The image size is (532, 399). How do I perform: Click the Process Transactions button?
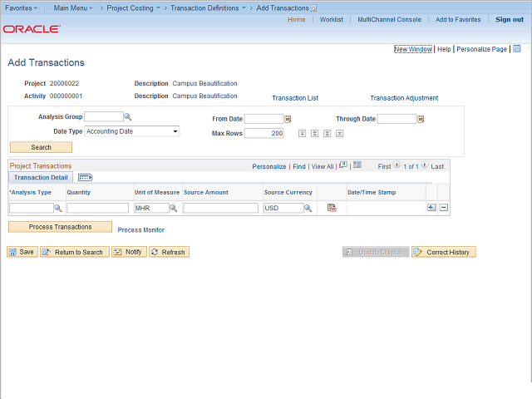click(60, 227)
